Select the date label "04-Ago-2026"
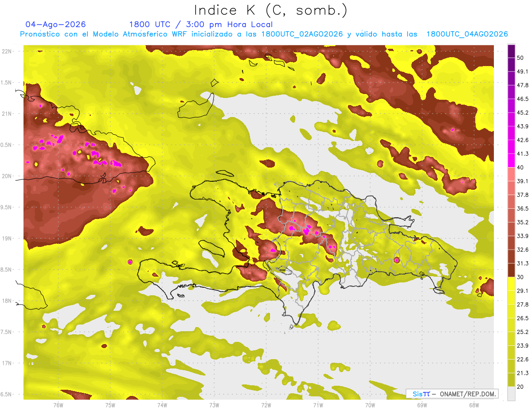The width and height of the screenshot is (532, 411). [x=56, y=24]
